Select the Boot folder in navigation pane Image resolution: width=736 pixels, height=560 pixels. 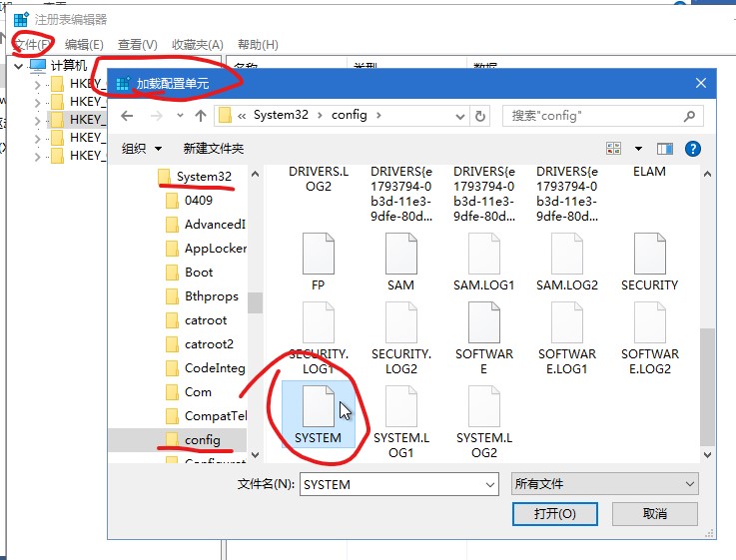(x=189, y=273)
